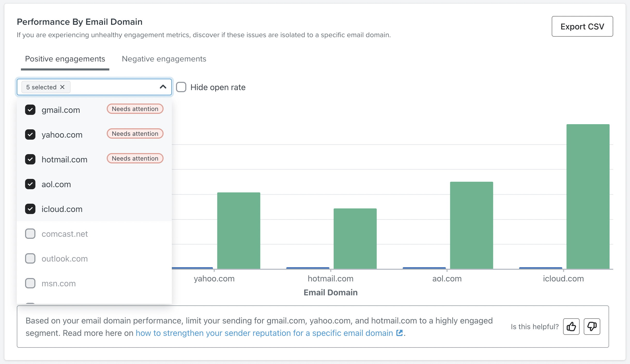Click the Export CSV button icon
Image resolution: width=630 pixels, height=364 pixels.
(x=583, y=26)
